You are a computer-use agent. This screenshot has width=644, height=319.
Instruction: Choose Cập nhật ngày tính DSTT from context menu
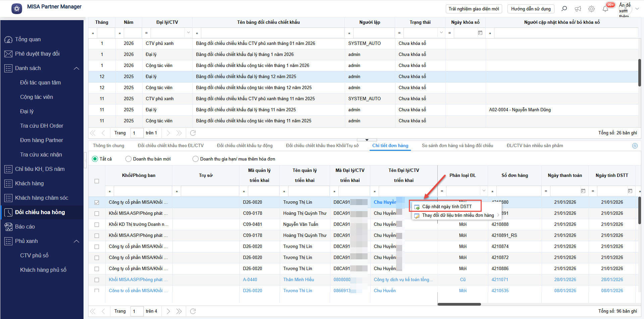coord(446,206)
